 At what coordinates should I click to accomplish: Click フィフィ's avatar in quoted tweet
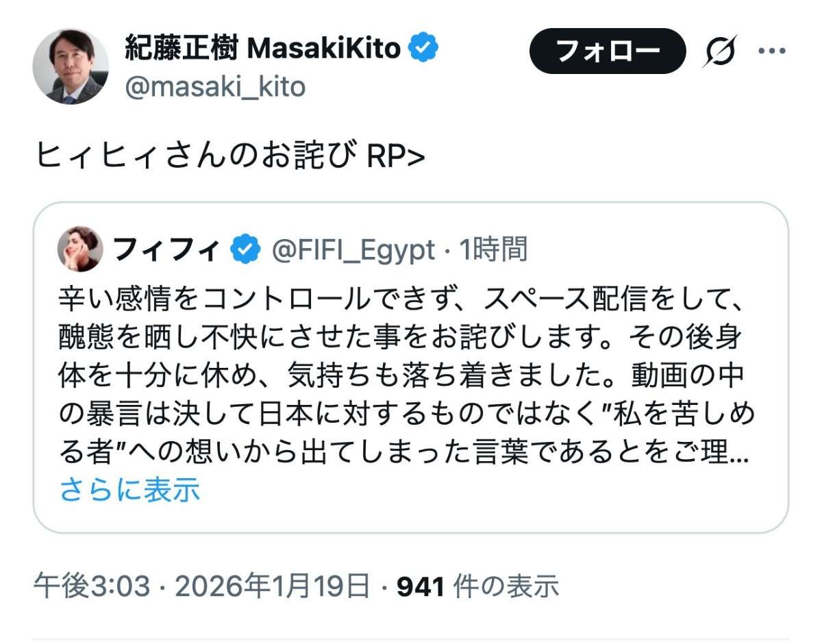(x=81, y=249)
